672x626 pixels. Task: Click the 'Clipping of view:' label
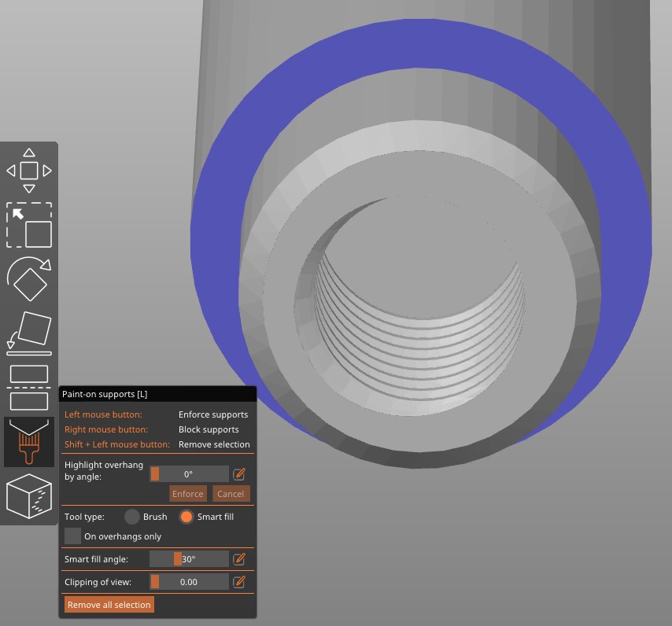pos(98,582)
